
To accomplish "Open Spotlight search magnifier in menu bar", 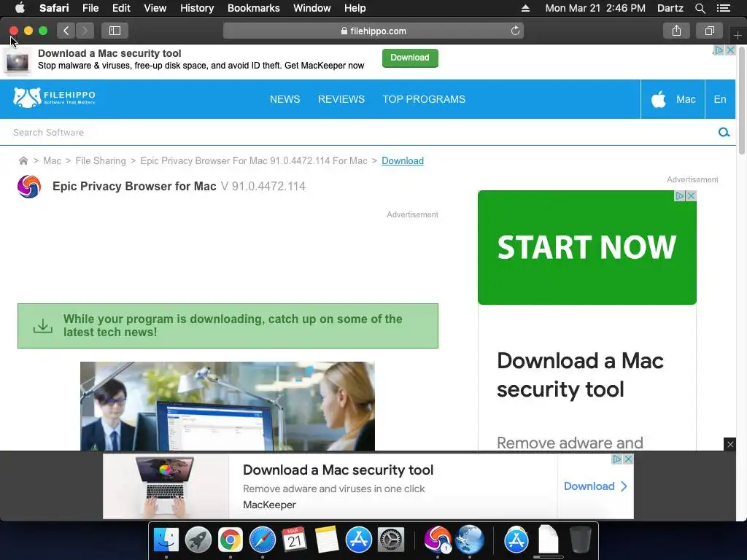I will (x=700, y=8).
